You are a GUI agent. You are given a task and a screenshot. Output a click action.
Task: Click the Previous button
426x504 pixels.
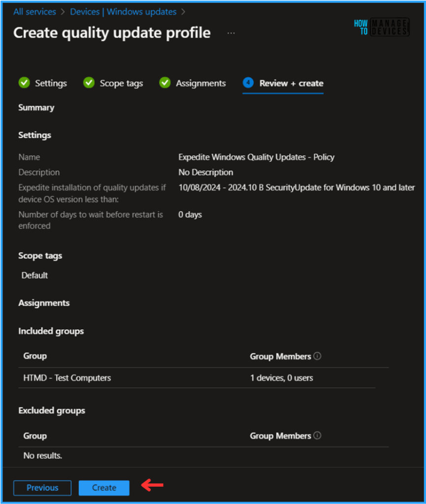click(42, 488)
